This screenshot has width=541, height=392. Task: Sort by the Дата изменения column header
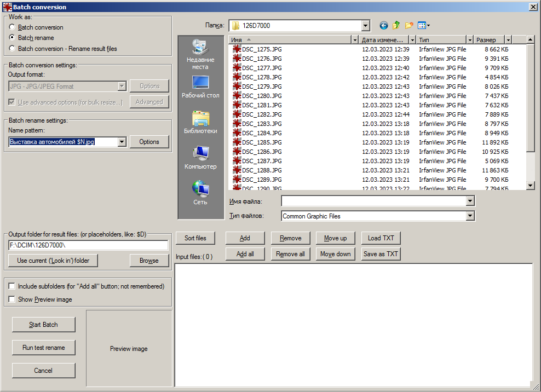pyautogui.click(x=384, y=40)
